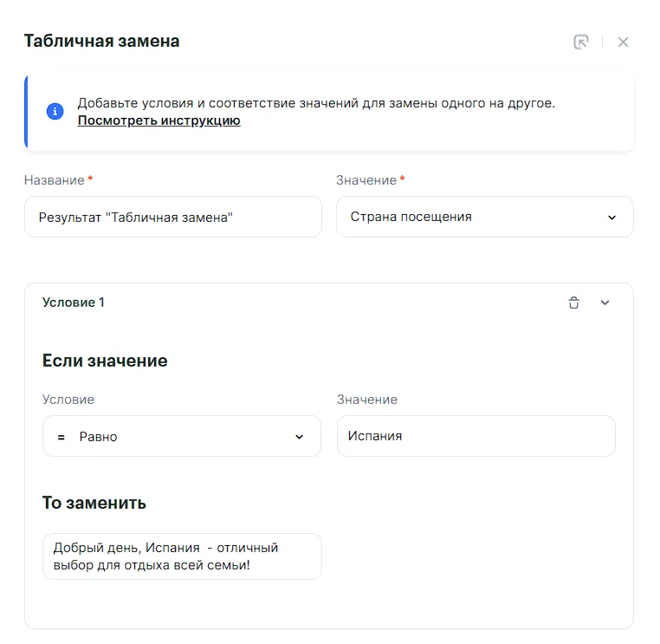Delete Условие 1 with trash icon
The height and width of the screenshot is (644, 660).
[x=573, y=302]
